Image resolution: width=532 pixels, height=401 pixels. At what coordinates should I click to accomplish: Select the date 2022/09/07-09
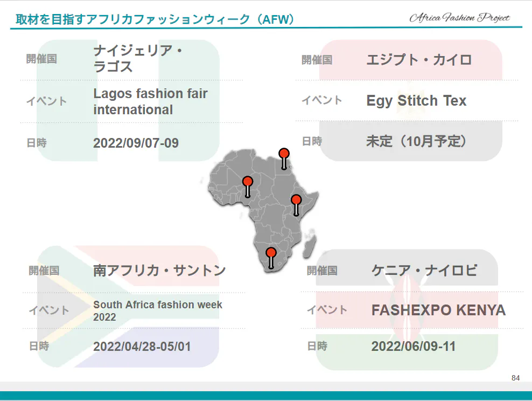click(x=136, y=143)
